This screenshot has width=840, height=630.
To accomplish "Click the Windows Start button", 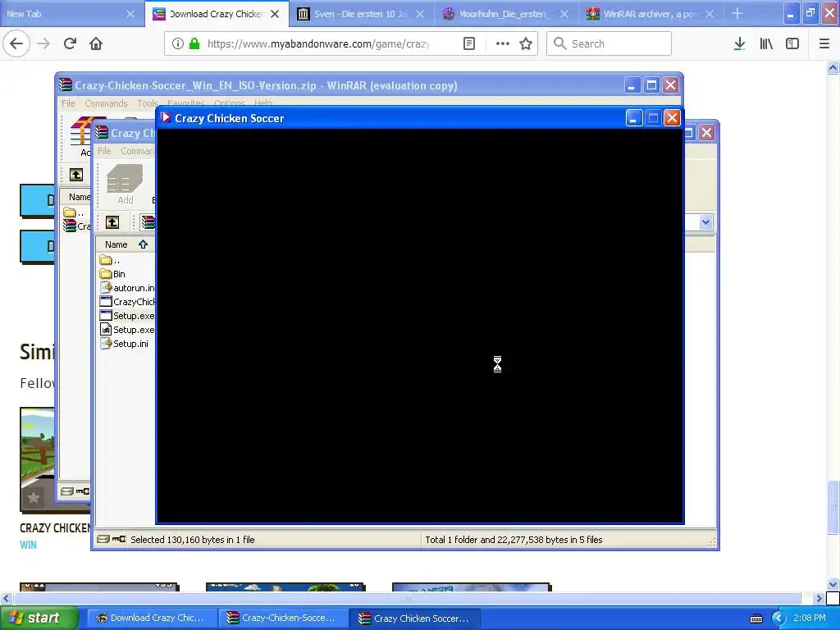I will (x=39, y=619).
